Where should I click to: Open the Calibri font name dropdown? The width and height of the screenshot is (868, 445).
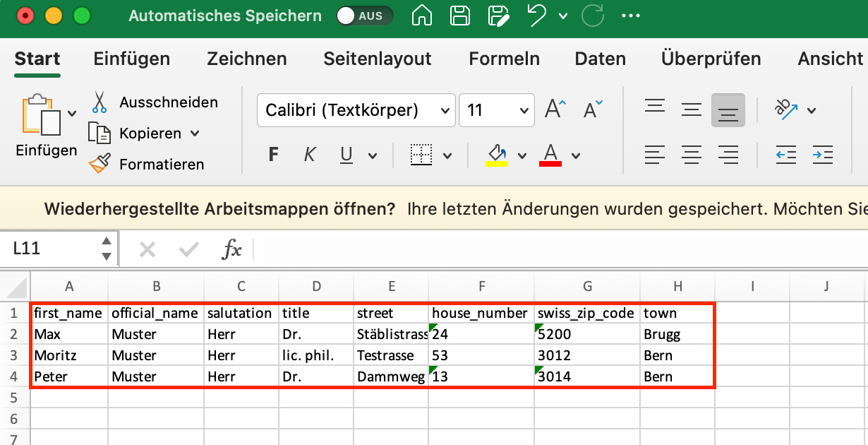click(x=355, y=110)
